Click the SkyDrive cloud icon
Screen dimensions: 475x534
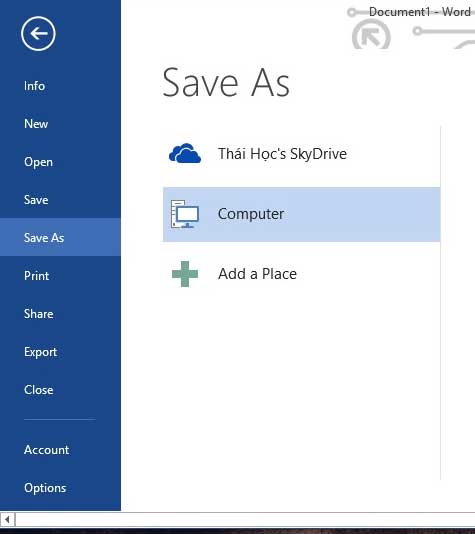pyautogui.click(x=185, y=154)
